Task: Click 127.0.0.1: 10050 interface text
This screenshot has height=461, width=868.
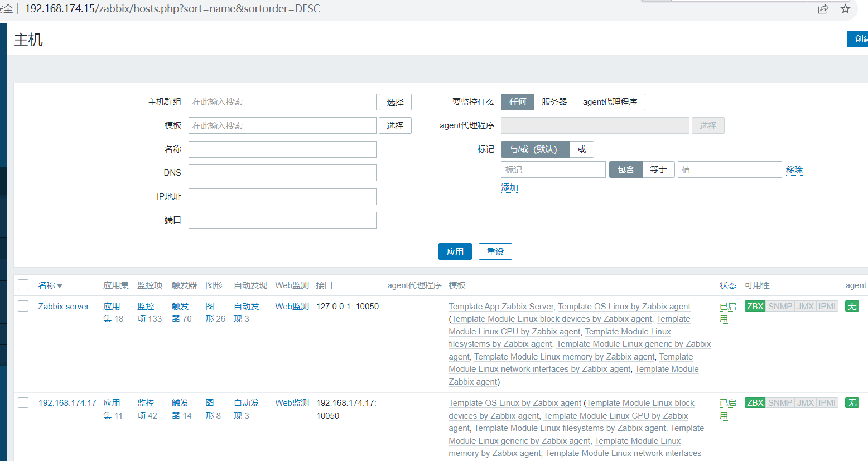Action: [348, 307]
